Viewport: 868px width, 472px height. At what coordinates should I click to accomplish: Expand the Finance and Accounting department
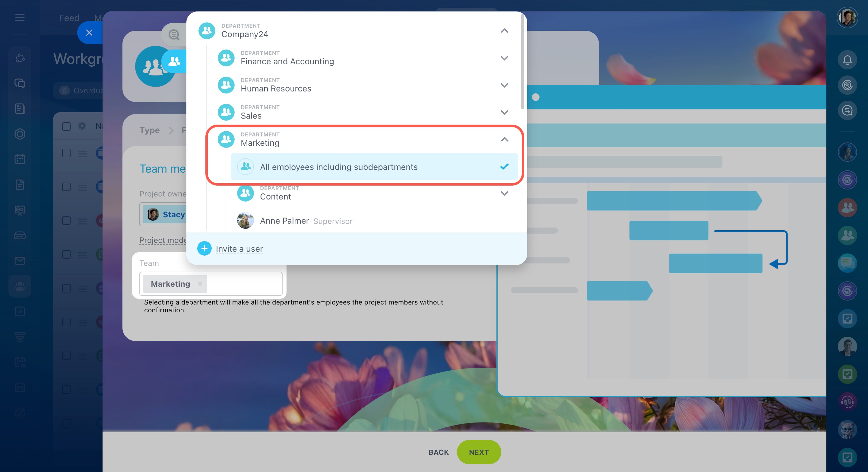504,58
